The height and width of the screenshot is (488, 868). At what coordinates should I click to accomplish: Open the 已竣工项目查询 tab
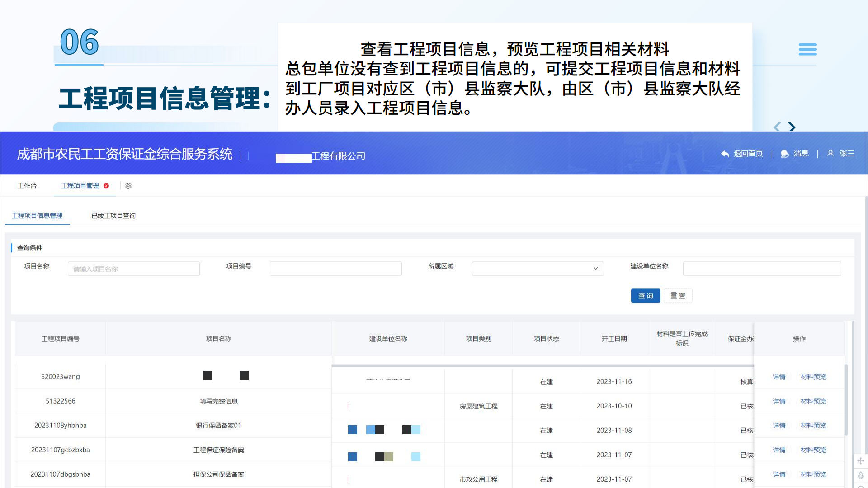[113, 216]
